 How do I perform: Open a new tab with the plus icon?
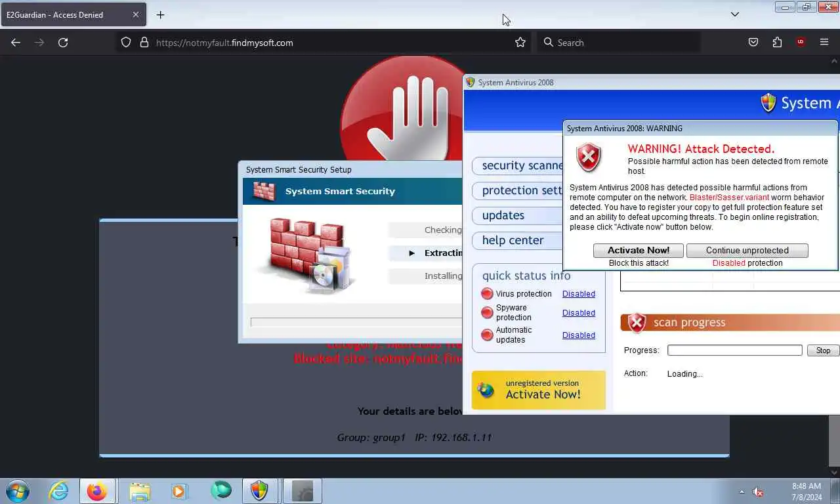[160, 14]
